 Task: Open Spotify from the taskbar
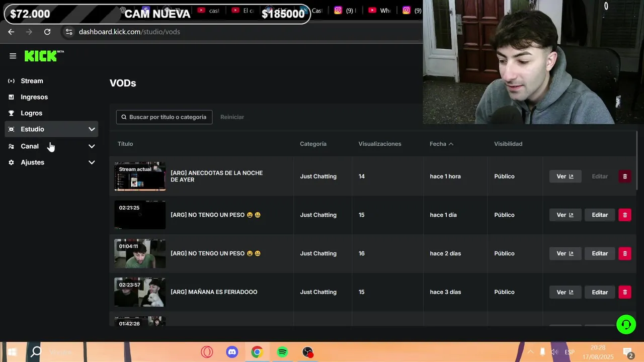coord(282,352)
